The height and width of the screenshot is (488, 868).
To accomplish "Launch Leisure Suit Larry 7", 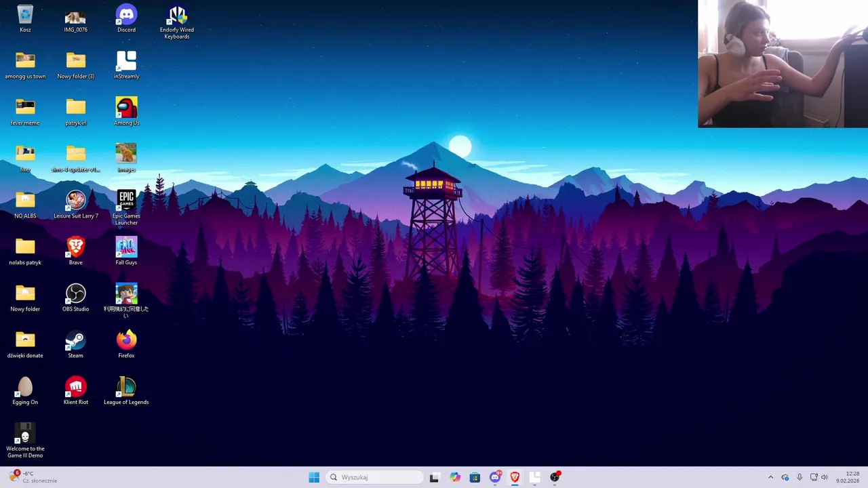I will (x=75, y=205).
